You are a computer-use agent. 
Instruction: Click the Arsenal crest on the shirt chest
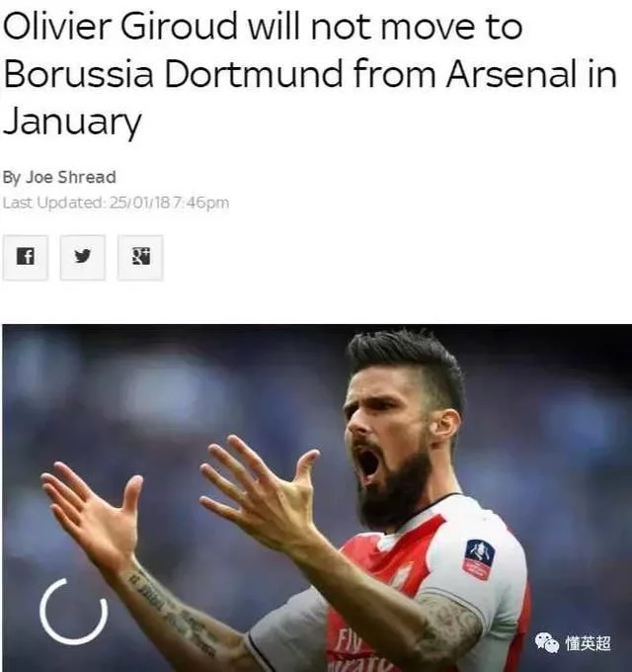pyautogui.click(x=402, y=575)
